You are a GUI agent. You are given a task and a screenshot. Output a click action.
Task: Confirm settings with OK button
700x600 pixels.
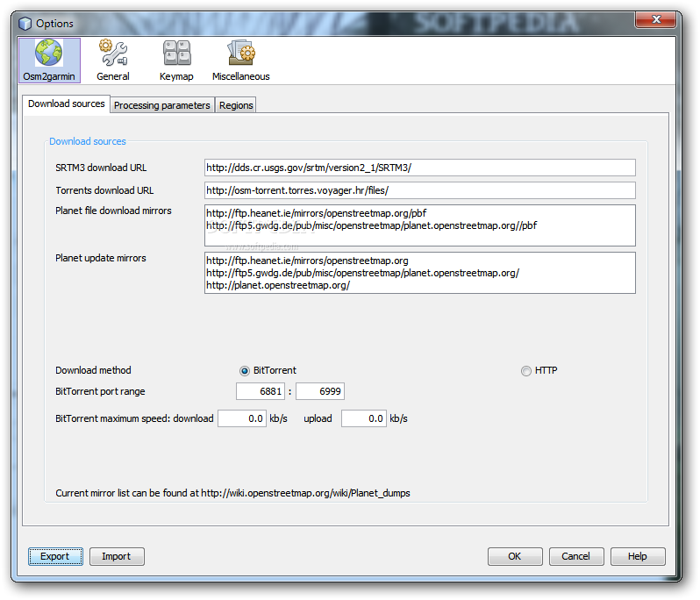click(515, 557)
